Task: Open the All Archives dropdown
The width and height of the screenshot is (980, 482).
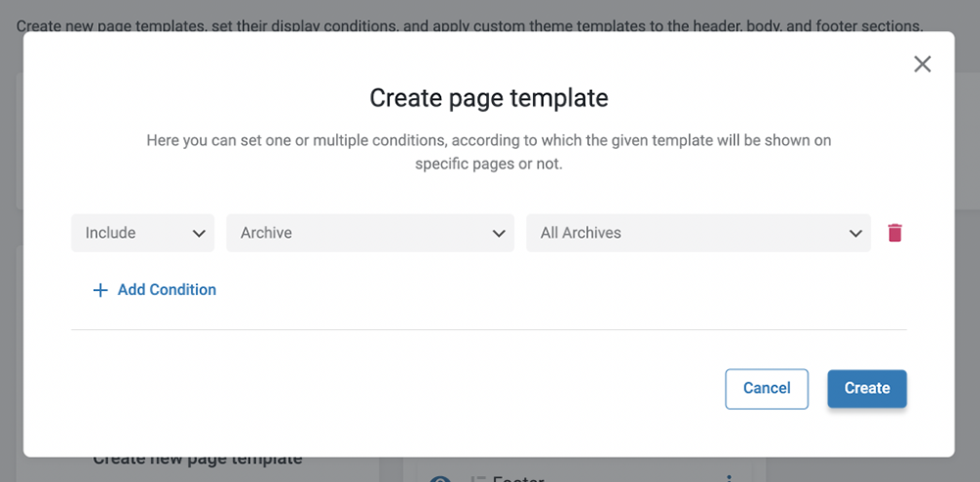Action: (x=698, y=233)
